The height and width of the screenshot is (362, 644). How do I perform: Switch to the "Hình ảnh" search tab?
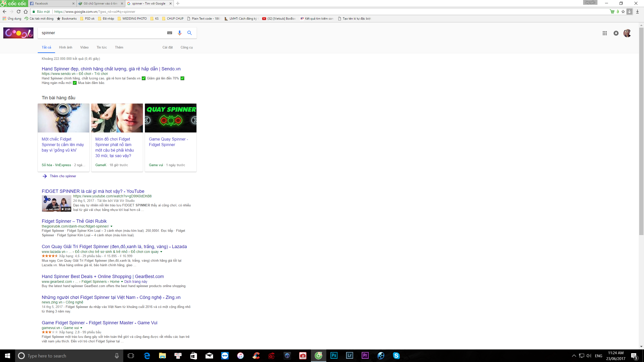tap(65, 47)
